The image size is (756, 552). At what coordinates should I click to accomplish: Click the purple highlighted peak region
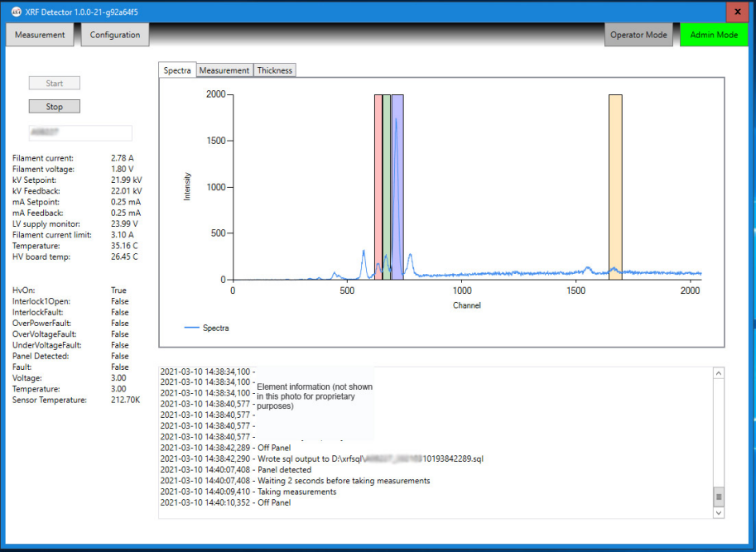(x=397, y=187)
